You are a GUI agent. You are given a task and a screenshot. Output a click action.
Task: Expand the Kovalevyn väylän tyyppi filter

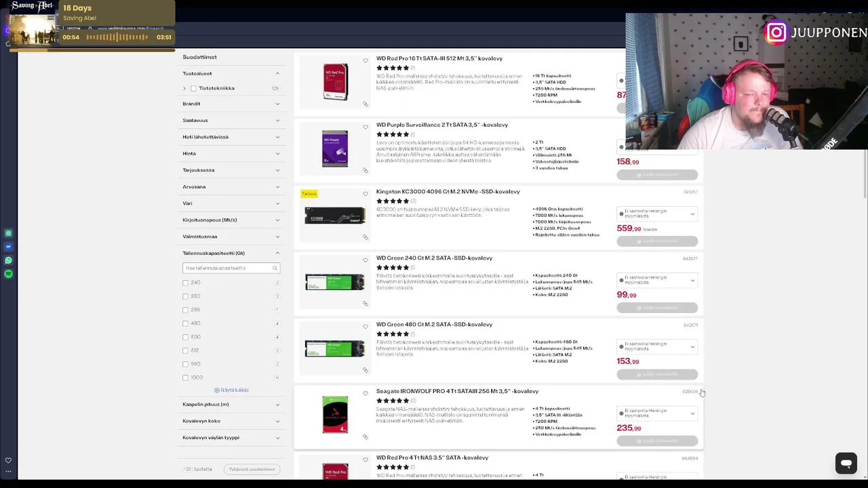click(x=231, y=437)
